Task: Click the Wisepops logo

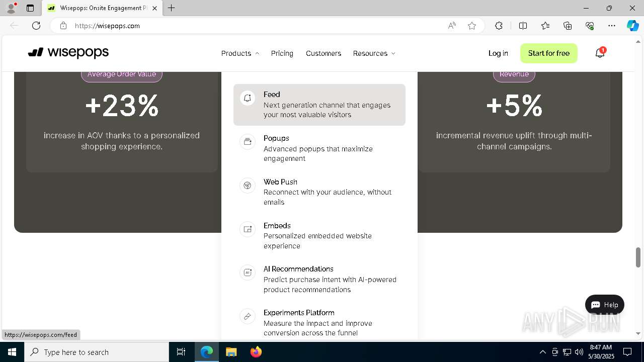Action: [68, 53]
